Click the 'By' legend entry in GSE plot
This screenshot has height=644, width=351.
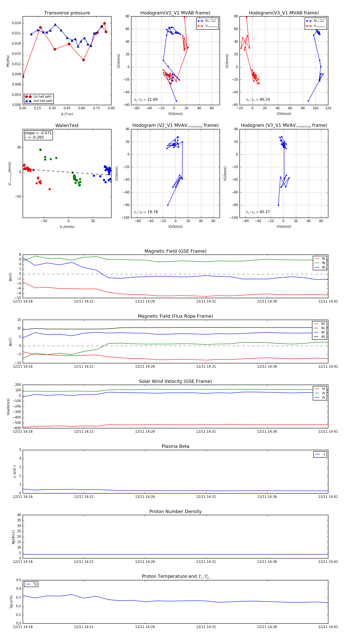pos(320,263)
